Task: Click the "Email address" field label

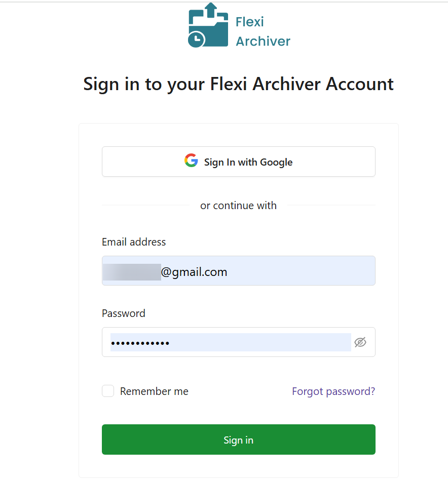Action: point(134,242)
